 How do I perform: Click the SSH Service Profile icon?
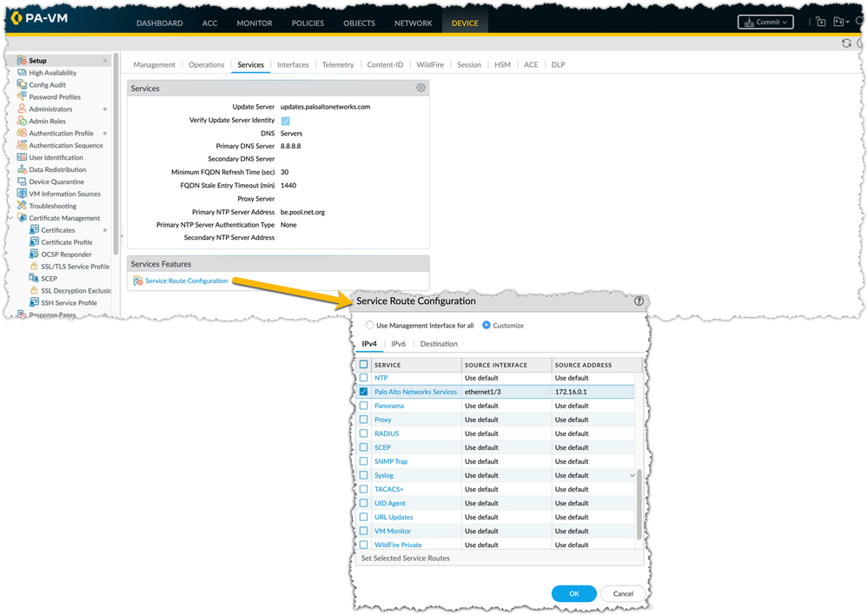click(x=34, y=303)
